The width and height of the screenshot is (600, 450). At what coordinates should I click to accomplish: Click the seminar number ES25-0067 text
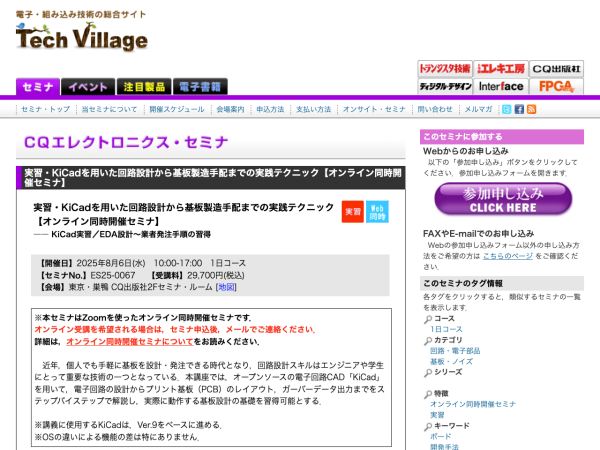112,275
